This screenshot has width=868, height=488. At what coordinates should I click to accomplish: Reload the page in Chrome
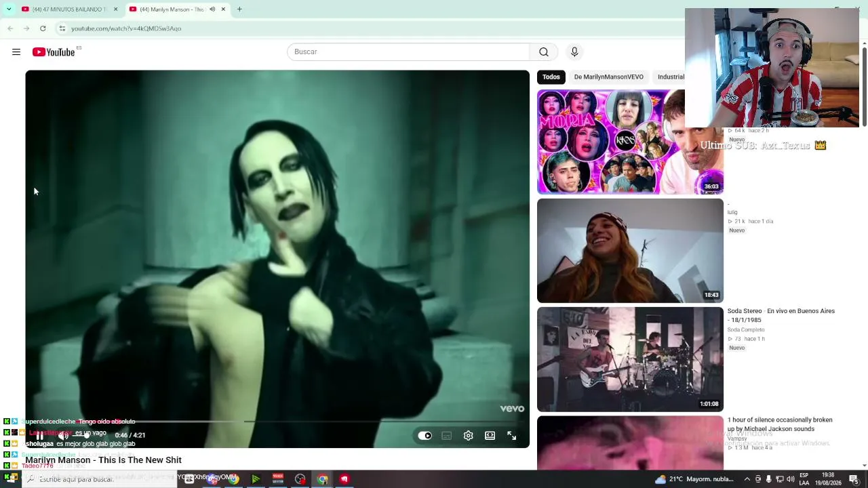click(x=43, y=28)
